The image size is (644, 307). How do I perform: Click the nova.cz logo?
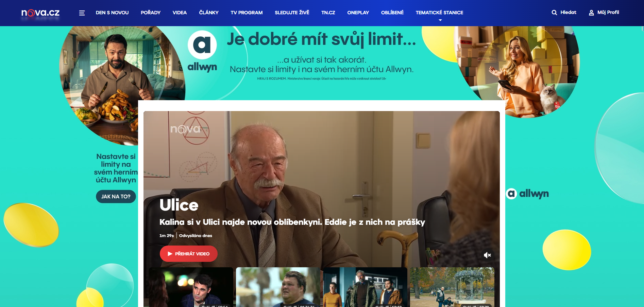point(40,13)
